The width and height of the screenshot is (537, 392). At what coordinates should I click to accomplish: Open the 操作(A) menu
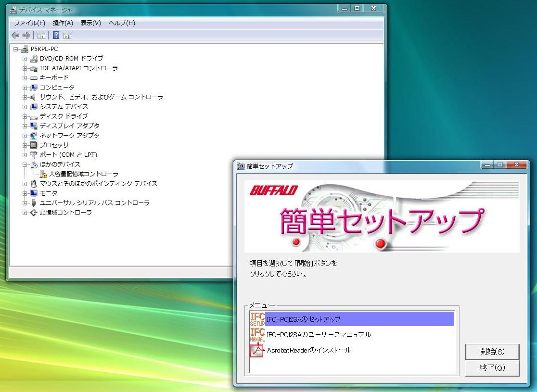click(x=63, y=23)
